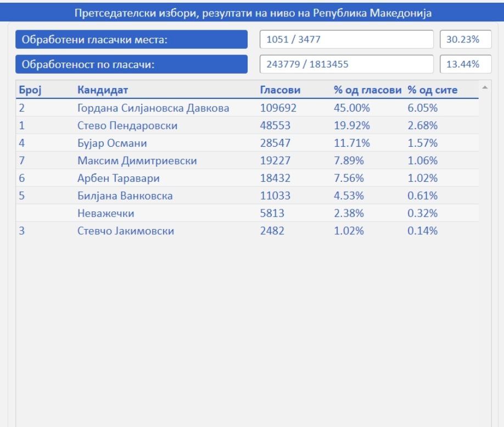
Task: Click the 13.44% percentage field
Action: (x=460, y=64)
